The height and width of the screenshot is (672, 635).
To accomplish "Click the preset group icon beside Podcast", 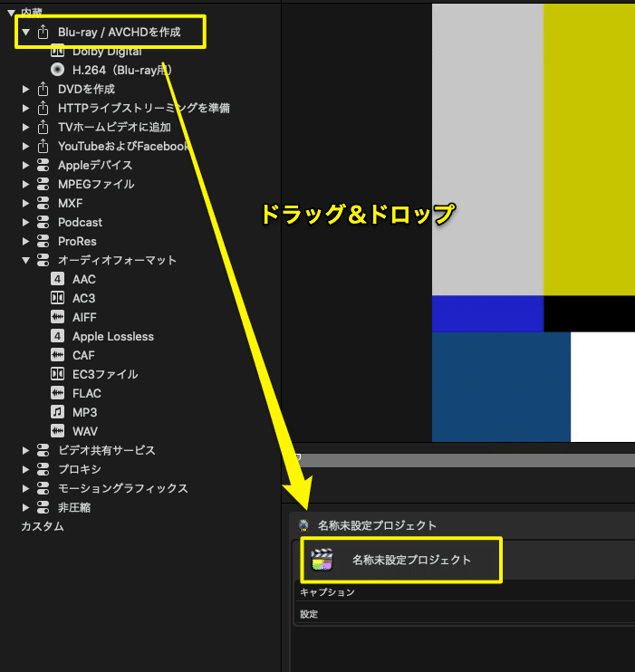I will tap(43, 222).
